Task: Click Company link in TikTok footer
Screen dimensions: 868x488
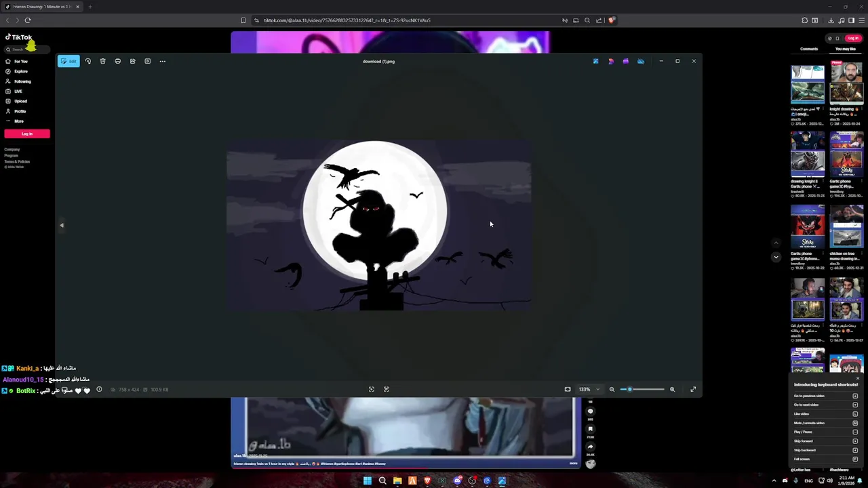Action: [x=12, y=149]
